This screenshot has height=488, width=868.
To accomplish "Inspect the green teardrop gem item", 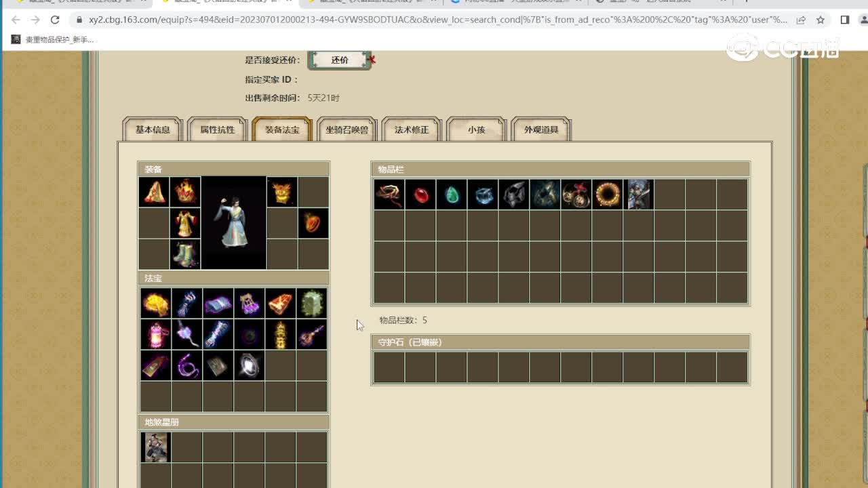I will (452, 195).
